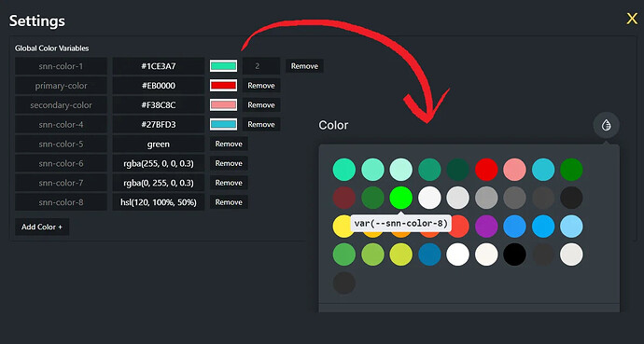Image resolution: width=644 pixels, height=344 pixels.
Task: Select the red circle in first palette row
Action: click(x=486, y=170)
